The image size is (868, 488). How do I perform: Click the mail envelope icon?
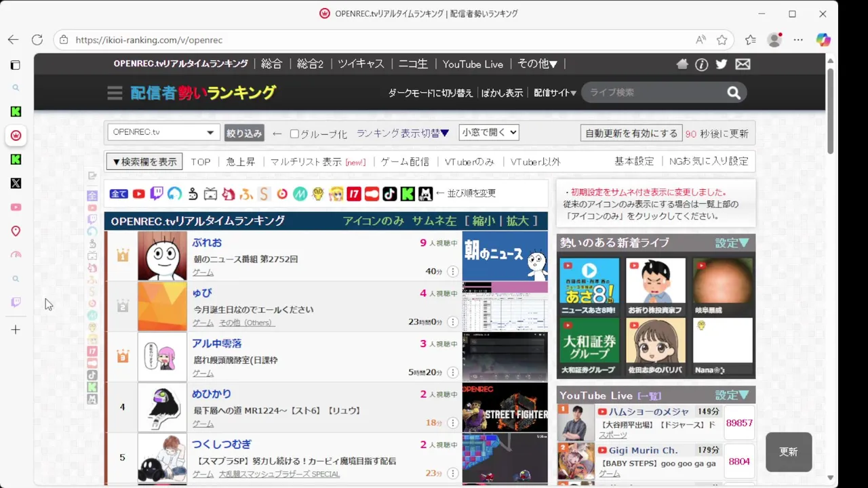743,64
